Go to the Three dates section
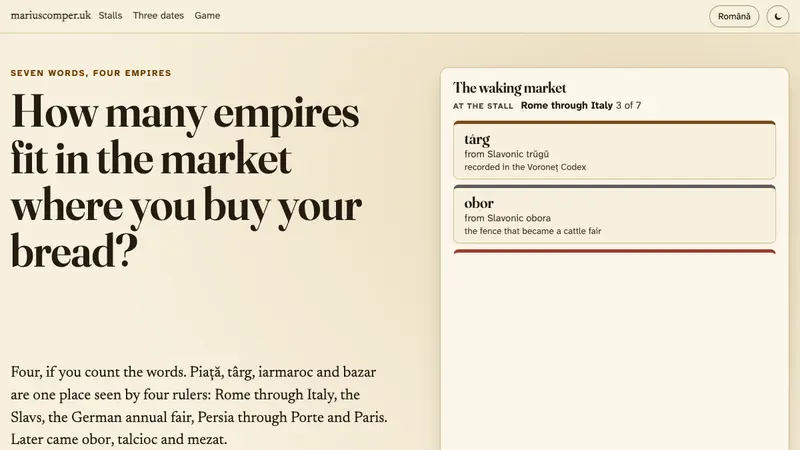Screen dimensions: 800x450 pyautogui.click(x=158, y=15)
